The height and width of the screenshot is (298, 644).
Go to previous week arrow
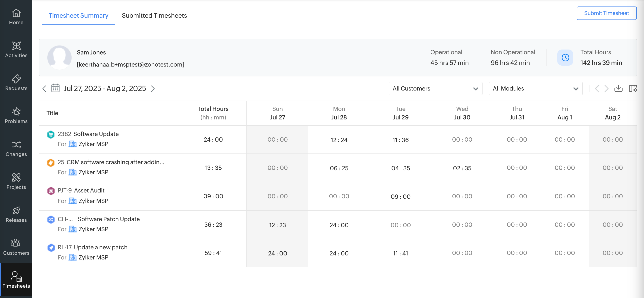pyautogui.click(x=44, y=89)
